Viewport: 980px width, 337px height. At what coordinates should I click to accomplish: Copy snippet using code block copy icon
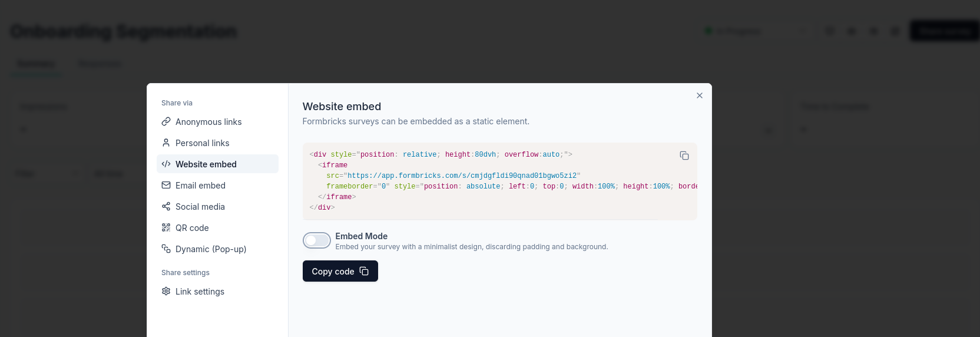(x=684, y=156)
